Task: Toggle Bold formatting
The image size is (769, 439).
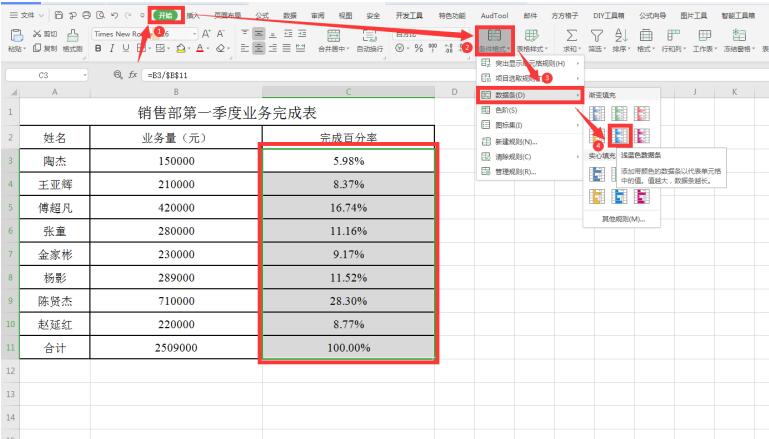Action: pos(98,47)
